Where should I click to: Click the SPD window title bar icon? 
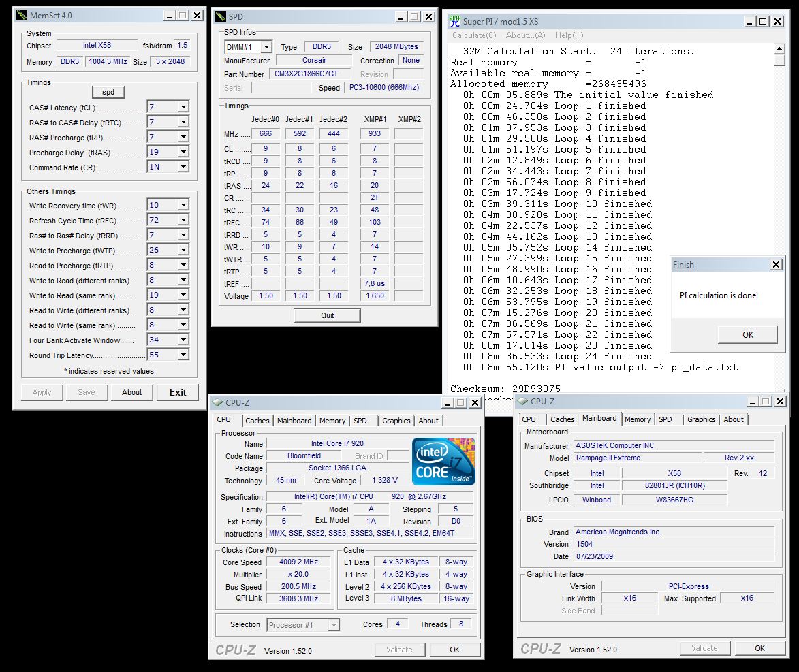[x=220, y=16]
